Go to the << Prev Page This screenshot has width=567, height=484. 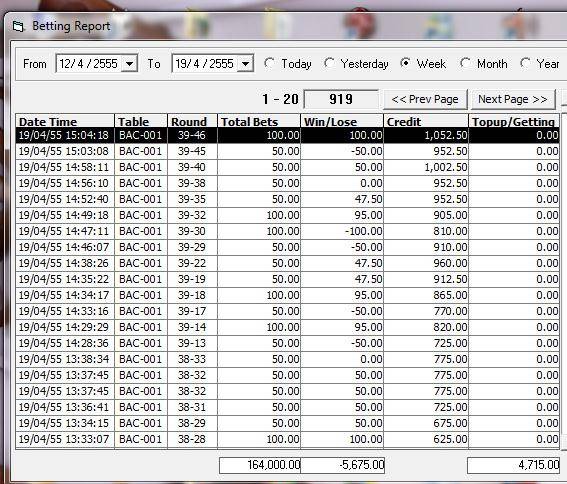click(425, 99)
